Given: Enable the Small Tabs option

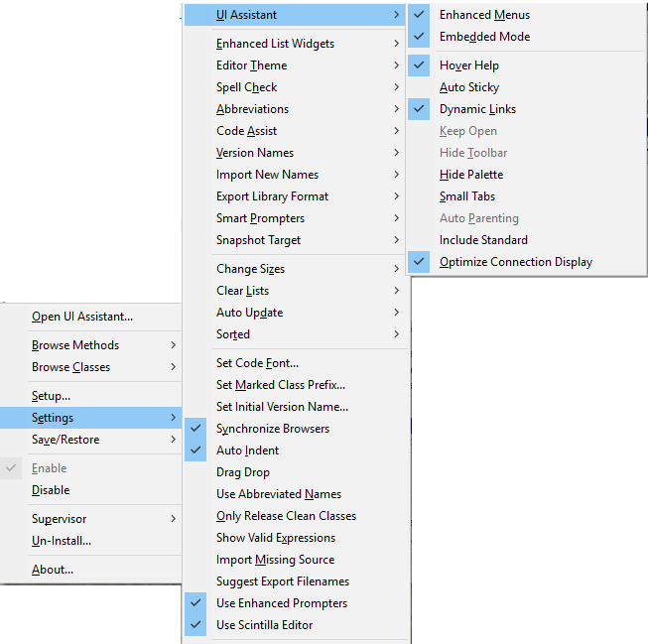Looking at the screenshot, I should pyautogui.click(x=466, y=196).
